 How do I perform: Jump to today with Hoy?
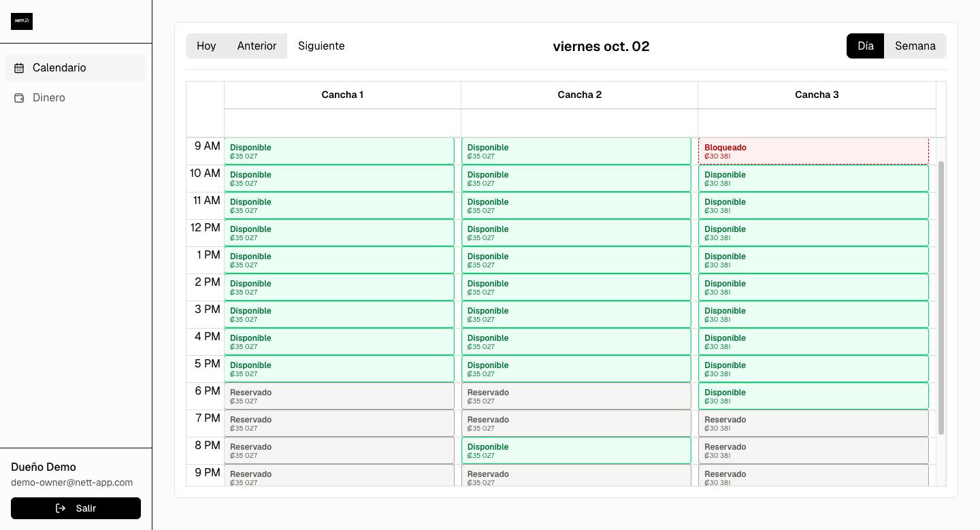206,46
